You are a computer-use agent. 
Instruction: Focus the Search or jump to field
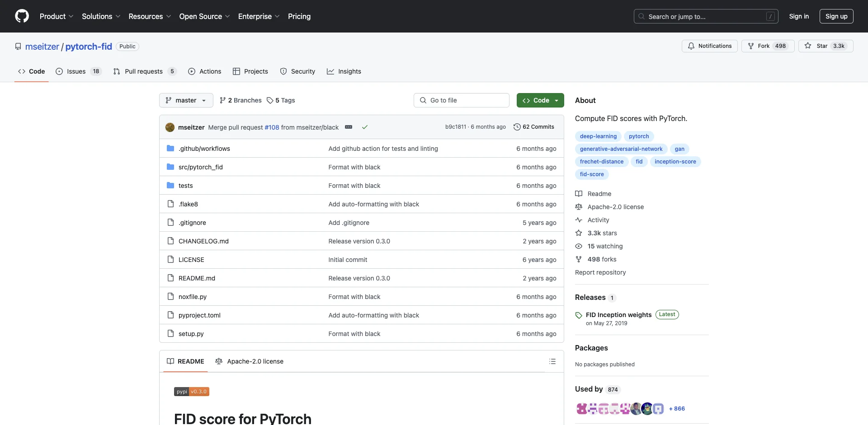pos(706,16)
